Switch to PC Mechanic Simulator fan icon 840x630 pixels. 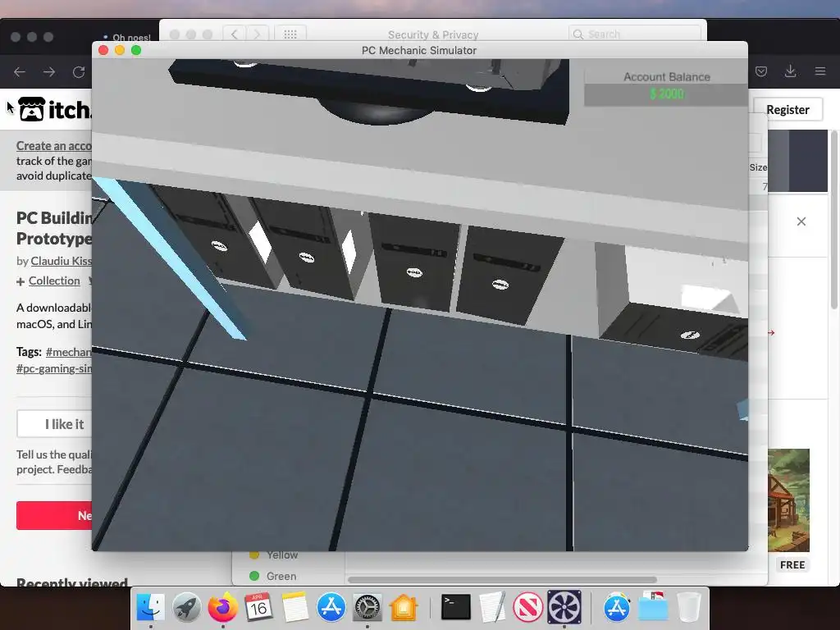pyautogui.click(x=564, y=607)
